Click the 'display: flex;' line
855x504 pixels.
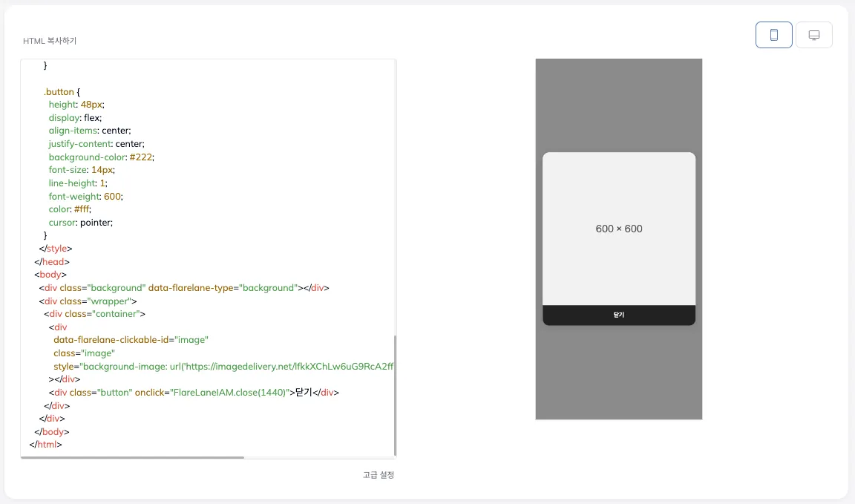(75, 118)
